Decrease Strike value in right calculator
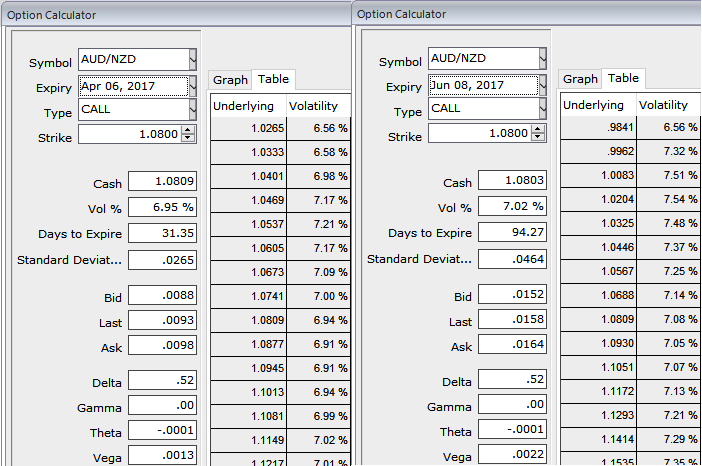Screen dimensions: 702x466 pyautogui.click(x=538, y=137)
